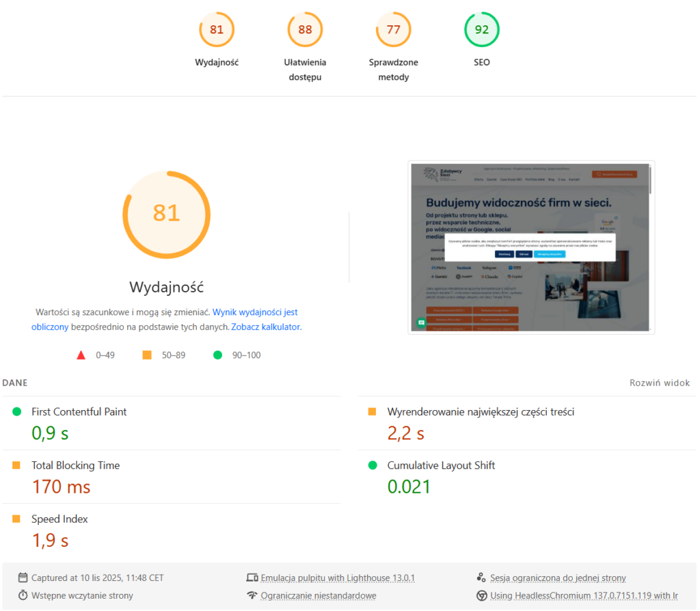This screenshot has height=611, width=700.
Task: Click the red triangle in the 0–49 legend
Action: [81, 355]
